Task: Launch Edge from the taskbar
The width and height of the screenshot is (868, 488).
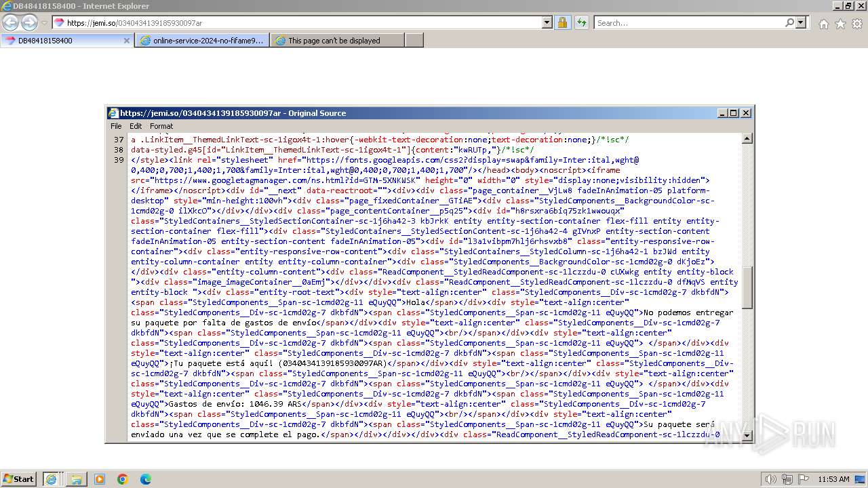Action: [x=146, y=479]
